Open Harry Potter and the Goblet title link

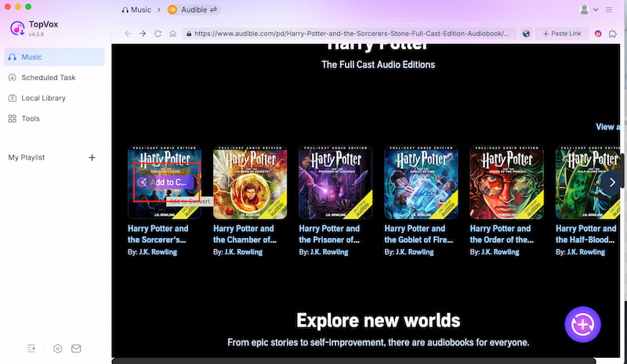click(419, 234)
